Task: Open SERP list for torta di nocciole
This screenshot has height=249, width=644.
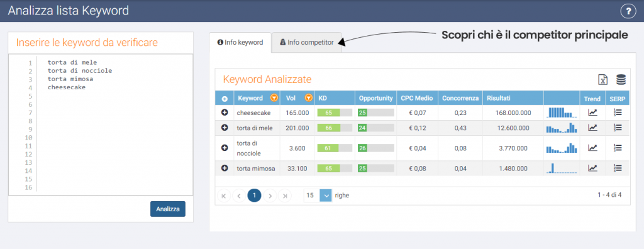Action: [618, 148]
